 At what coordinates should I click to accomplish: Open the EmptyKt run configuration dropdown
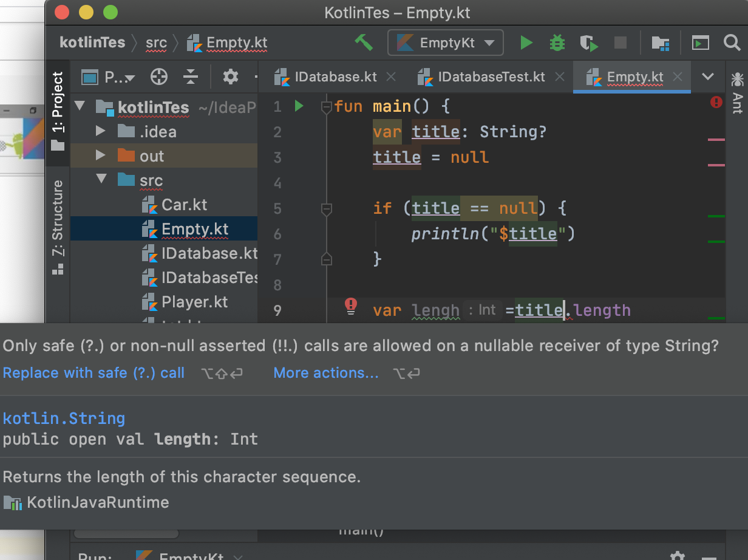click(446, 43)
